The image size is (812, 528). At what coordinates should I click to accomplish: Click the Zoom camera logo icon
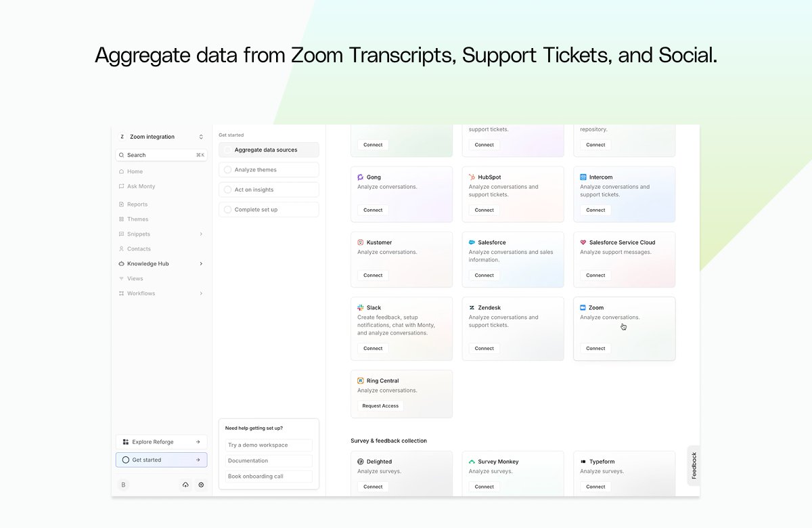click(583, 307)
